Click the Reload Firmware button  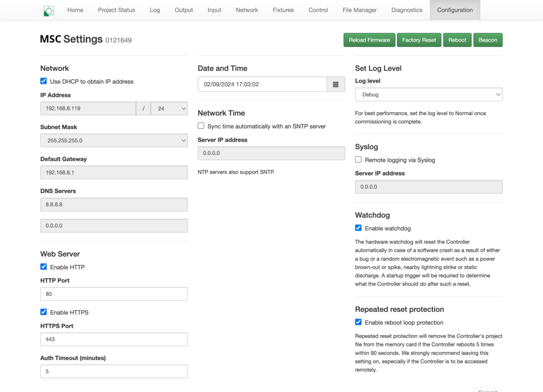click(x=369, y=40)
